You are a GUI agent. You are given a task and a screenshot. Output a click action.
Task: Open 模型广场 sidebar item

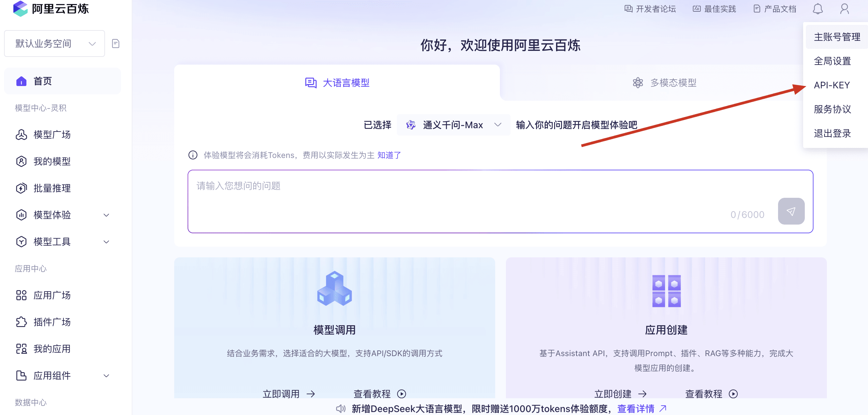(63, 135)
